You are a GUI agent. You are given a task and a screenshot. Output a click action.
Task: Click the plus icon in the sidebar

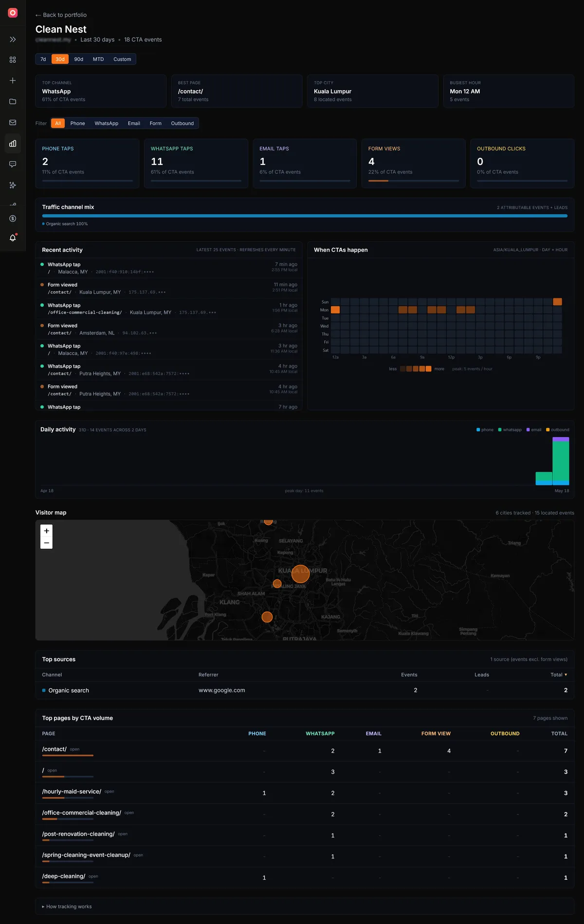click(13, 80)
